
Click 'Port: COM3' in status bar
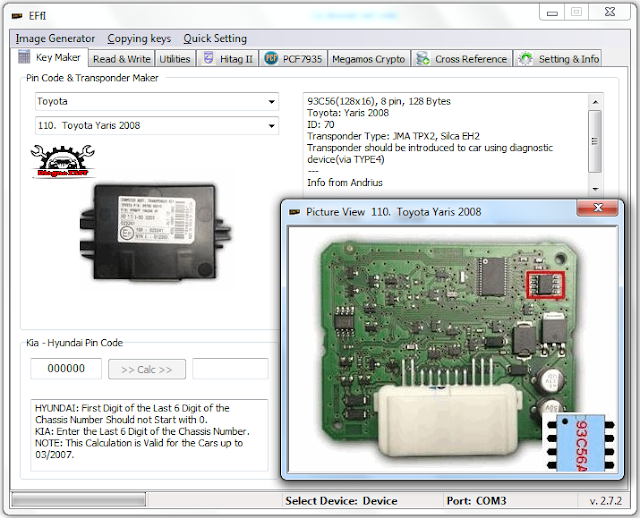pos(476,501)
